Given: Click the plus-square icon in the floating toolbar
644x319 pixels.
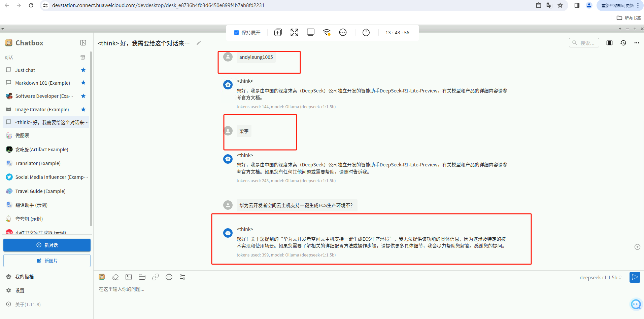Looking at the screenshot, I should point(278,33).
